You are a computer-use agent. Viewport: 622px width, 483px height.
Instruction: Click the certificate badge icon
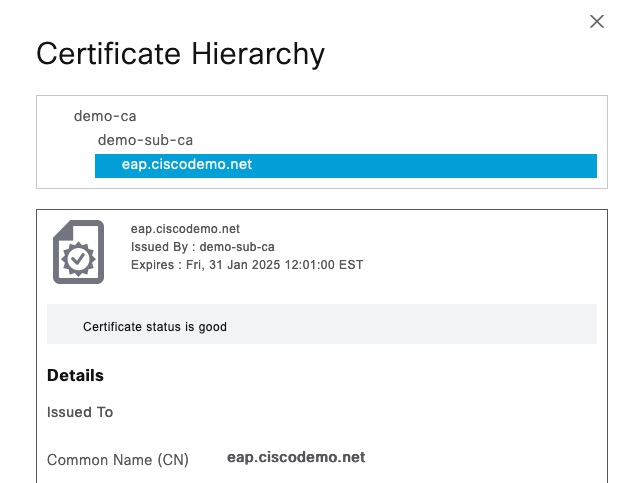pos(79,252)
